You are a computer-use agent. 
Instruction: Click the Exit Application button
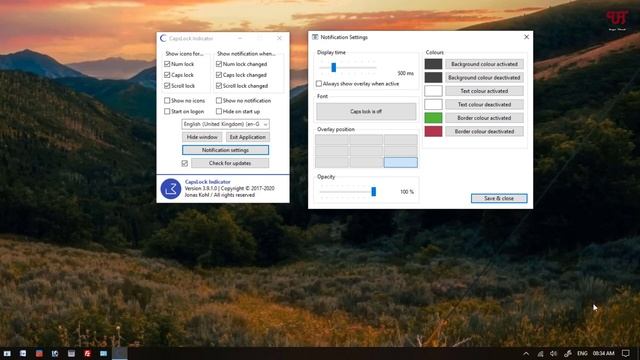tap(247, 137)
